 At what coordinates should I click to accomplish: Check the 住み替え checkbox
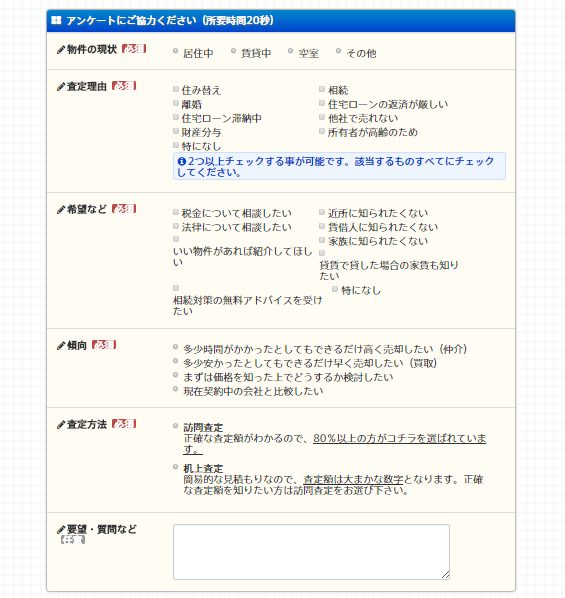pos(176,89)
